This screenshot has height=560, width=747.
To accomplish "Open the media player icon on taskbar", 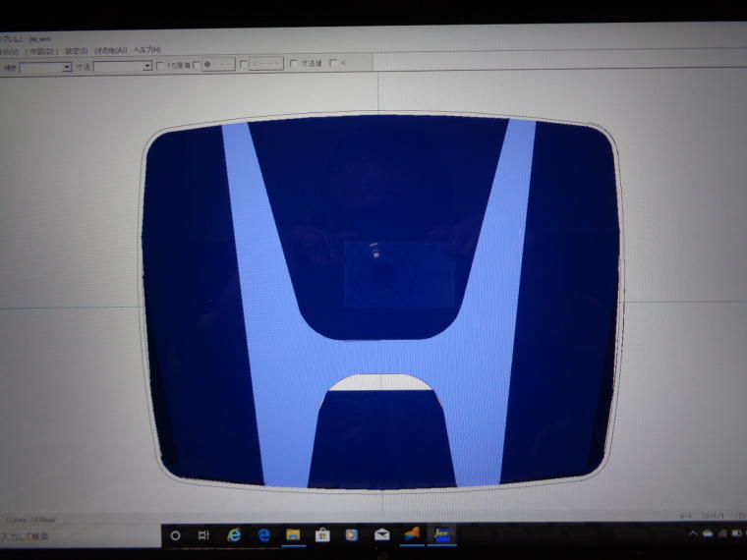I will click(x=352, y=534).
